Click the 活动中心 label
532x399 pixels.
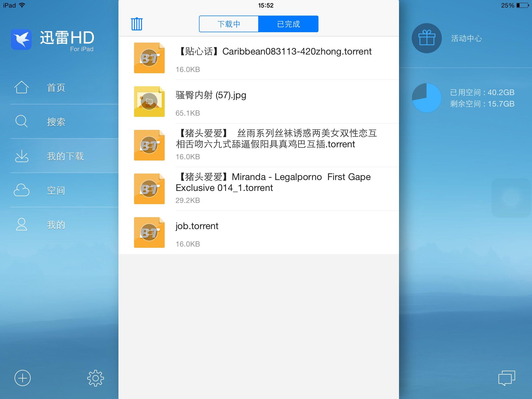[x=466, y=38]
